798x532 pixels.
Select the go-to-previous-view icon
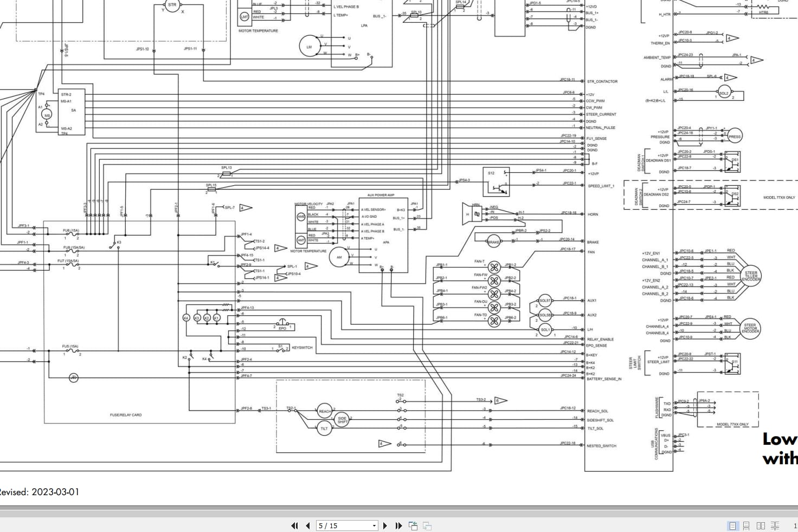[412, 525]
